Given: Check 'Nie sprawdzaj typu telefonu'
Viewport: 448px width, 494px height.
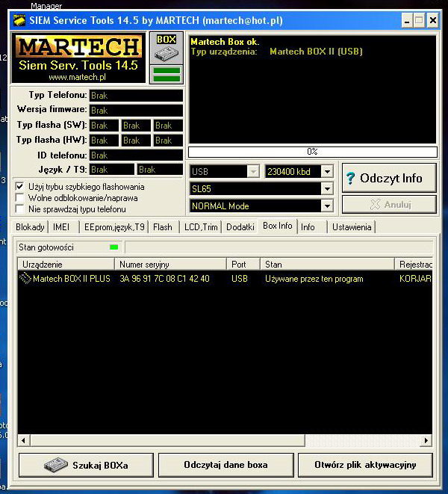Looking at the screenshot, I should click(x=20, y=209).
